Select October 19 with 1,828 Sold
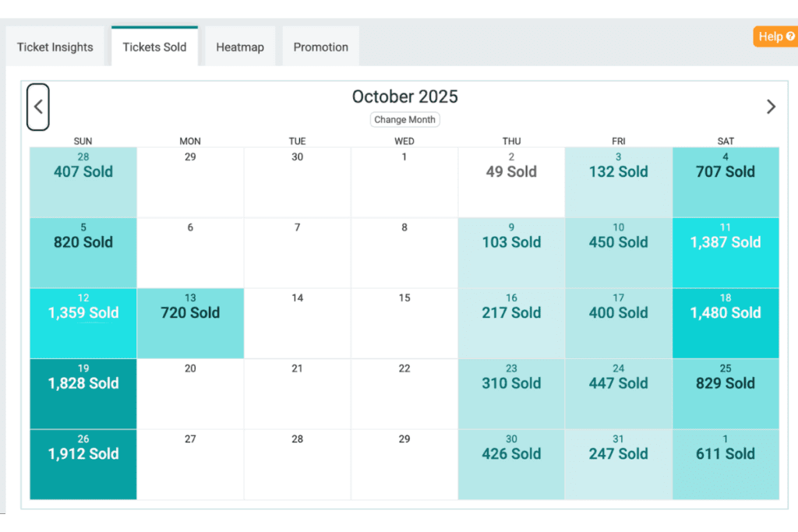The image size is (798, 532). point(83,393)
